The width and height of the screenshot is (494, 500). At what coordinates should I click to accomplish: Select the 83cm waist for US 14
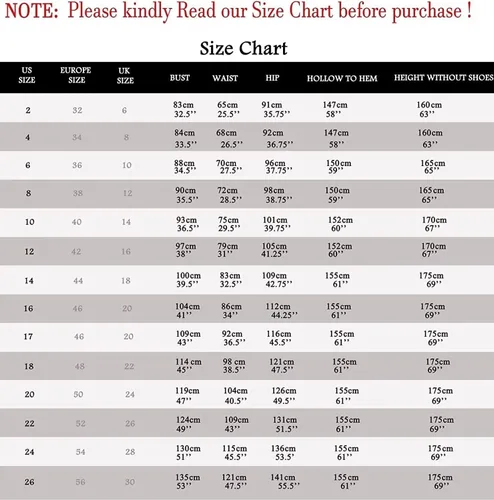230,276
